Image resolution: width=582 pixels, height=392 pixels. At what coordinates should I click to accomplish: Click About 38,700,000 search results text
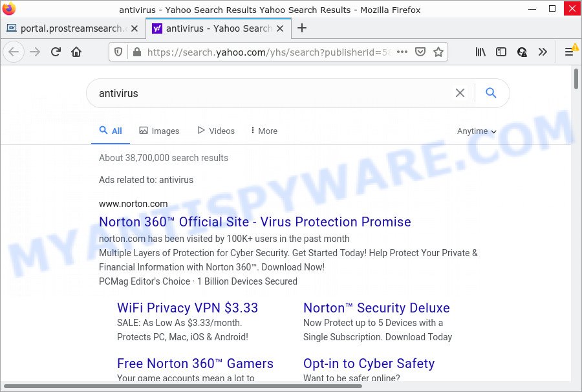(164, 158)
